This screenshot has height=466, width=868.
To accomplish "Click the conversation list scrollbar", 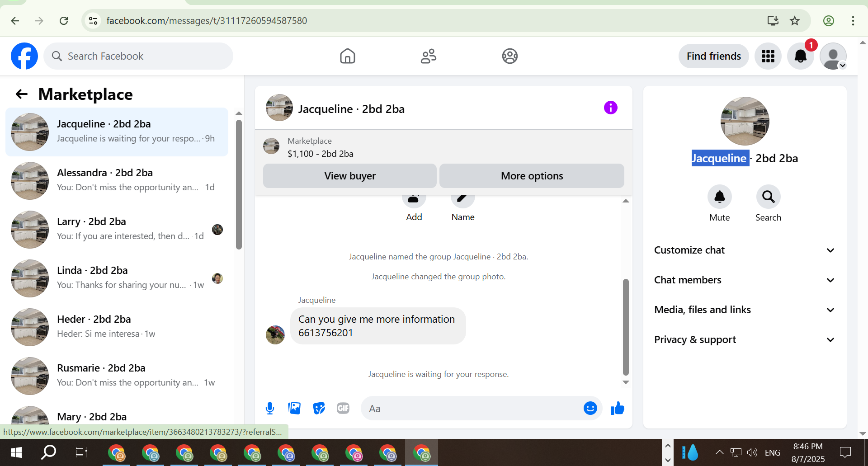I will pos(239,184).
